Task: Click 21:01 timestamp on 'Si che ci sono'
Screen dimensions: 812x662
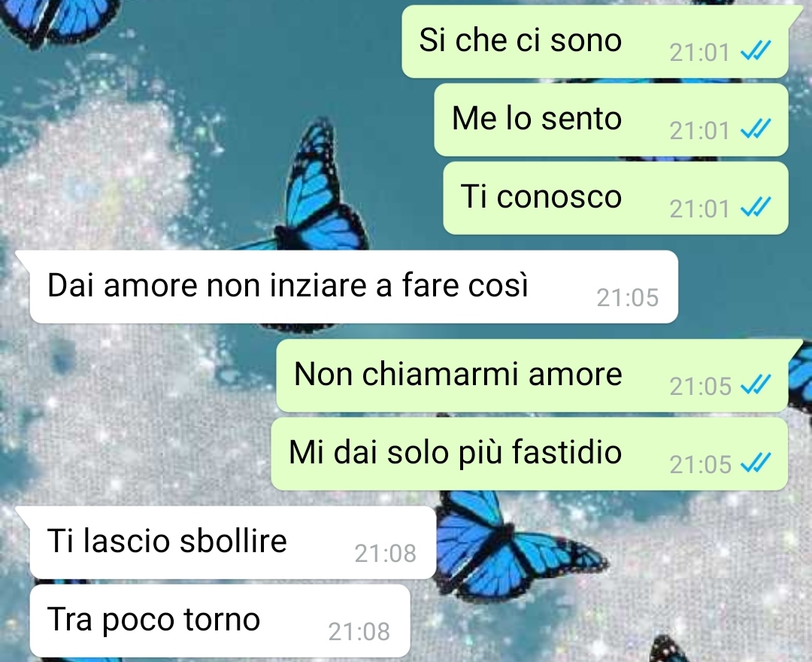Action: click(700, 53)
